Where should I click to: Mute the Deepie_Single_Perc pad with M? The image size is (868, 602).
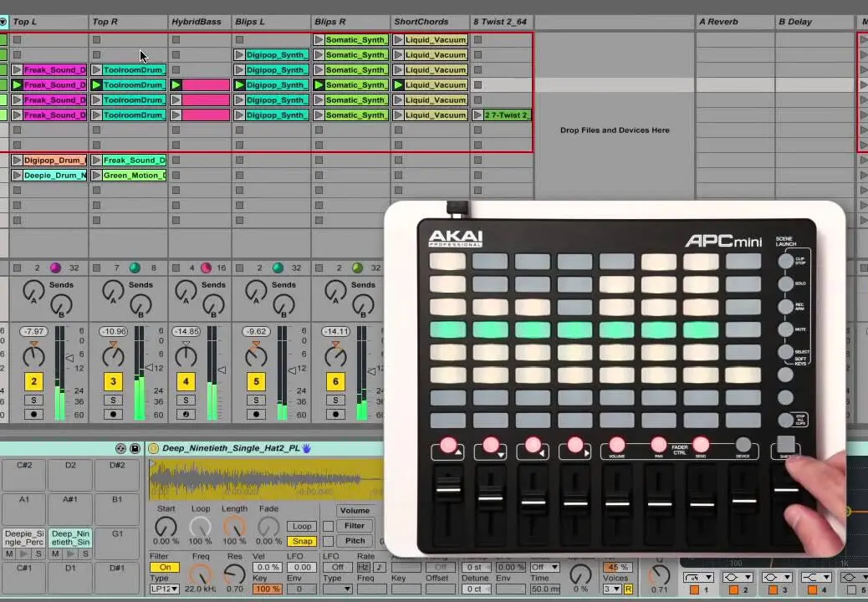click(x=9, y=554)
